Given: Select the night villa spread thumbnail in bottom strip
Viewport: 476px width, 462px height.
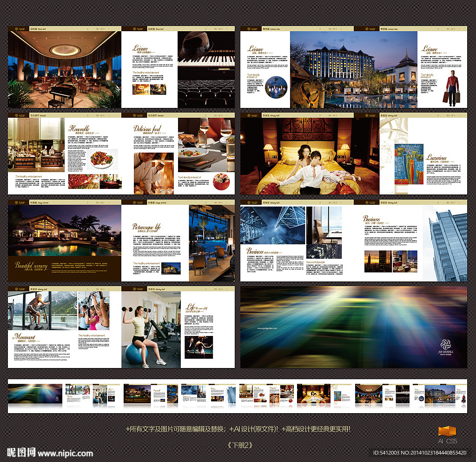Looking at the screenshot, I should coord(151,394).
